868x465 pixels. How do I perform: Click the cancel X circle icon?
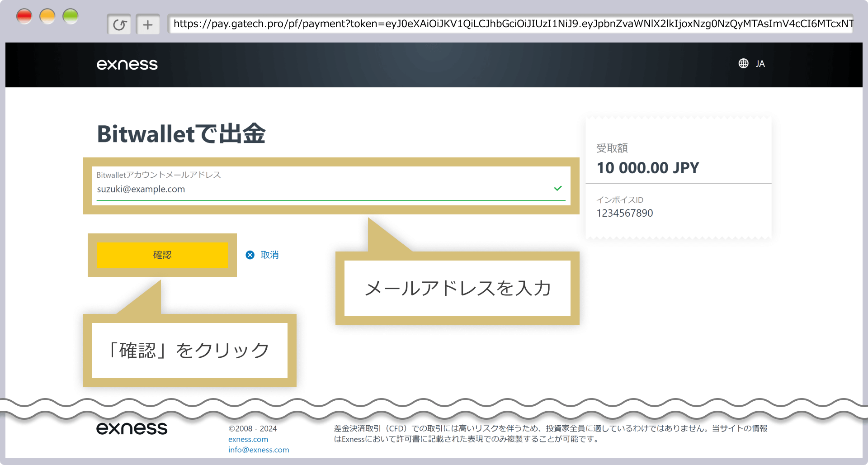click(250, 255)
